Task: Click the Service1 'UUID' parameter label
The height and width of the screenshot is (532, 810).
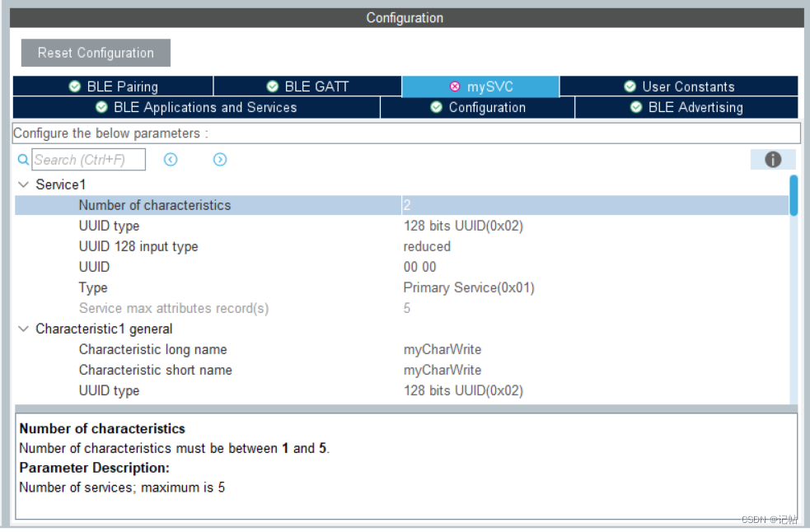Action: point(94,267)
